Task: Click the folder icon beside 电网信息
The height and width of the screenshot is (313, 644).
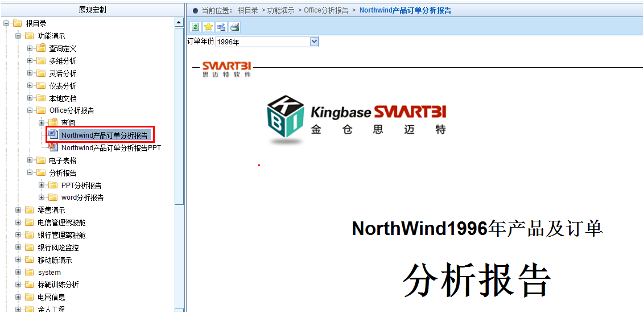Action: [29, 296]
